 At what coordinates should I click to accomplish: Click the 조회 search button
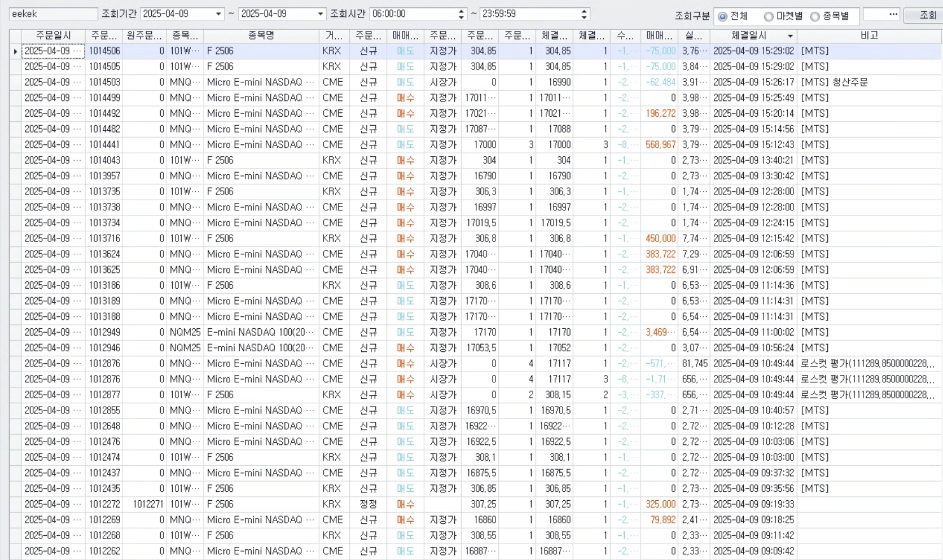coord(923,15)
